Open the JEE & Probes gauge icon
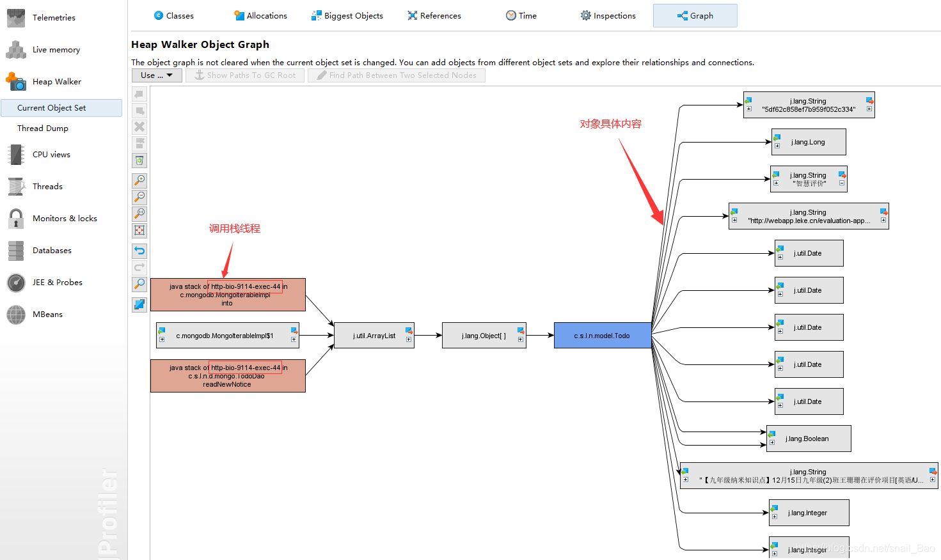This screenshot has height=560, width=941. pos(16,283)
